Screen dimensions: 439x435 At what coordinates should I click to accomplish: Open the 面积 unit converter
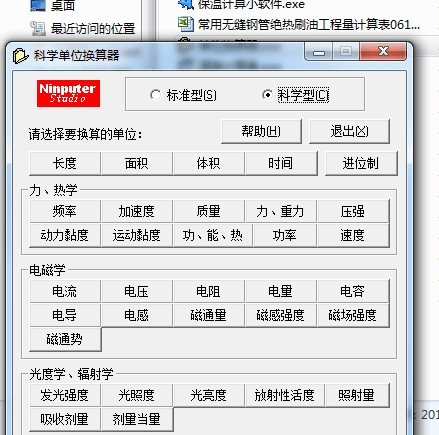point(137,163)
